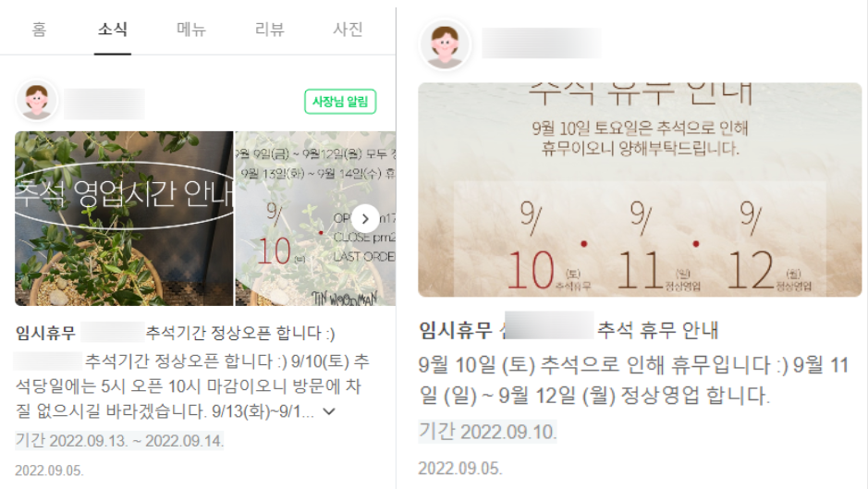Open the second carousel image with hours
Screen dimensions: 868x489
pos(315,218)
